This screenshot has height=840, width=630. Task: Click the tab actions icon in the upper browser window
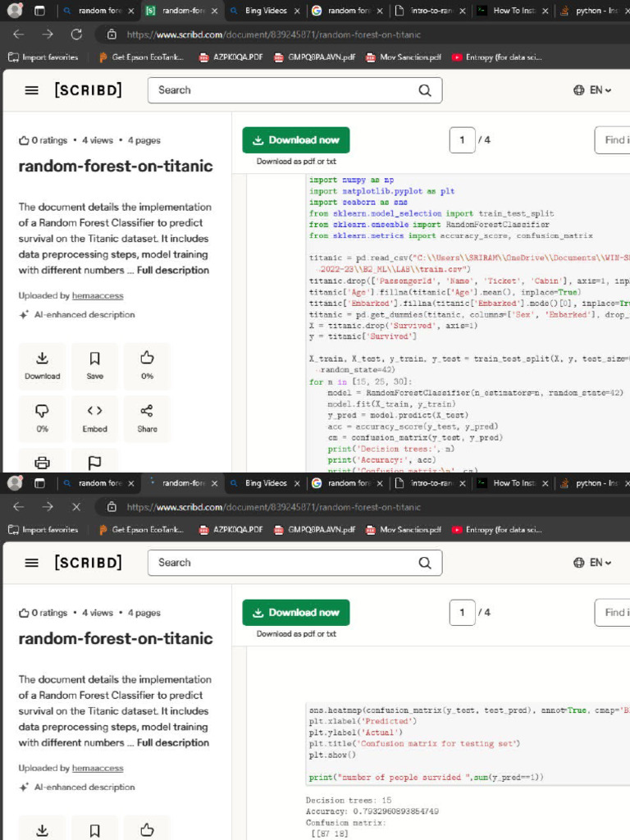coord(39,10)
